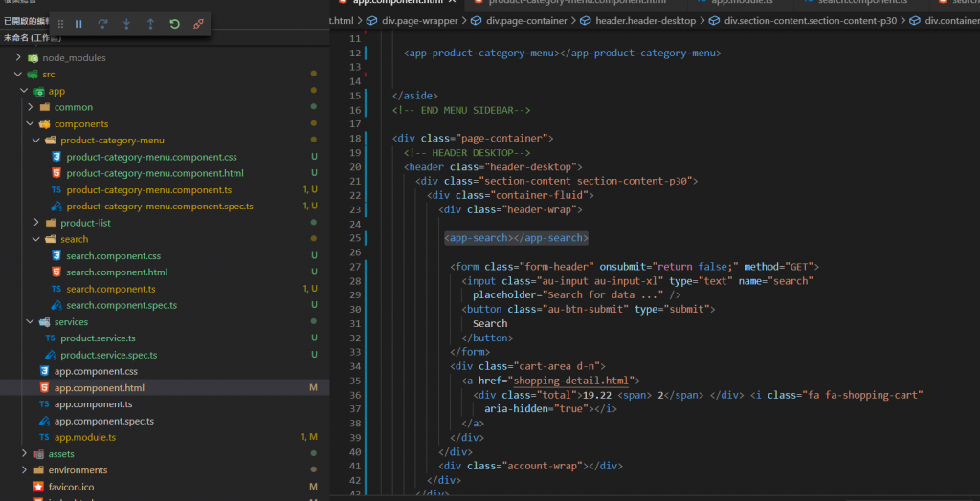Viewport: 980px width, 501px height.
Task: Click the TS icon beside search.component.ts
Action: [56, 289]
